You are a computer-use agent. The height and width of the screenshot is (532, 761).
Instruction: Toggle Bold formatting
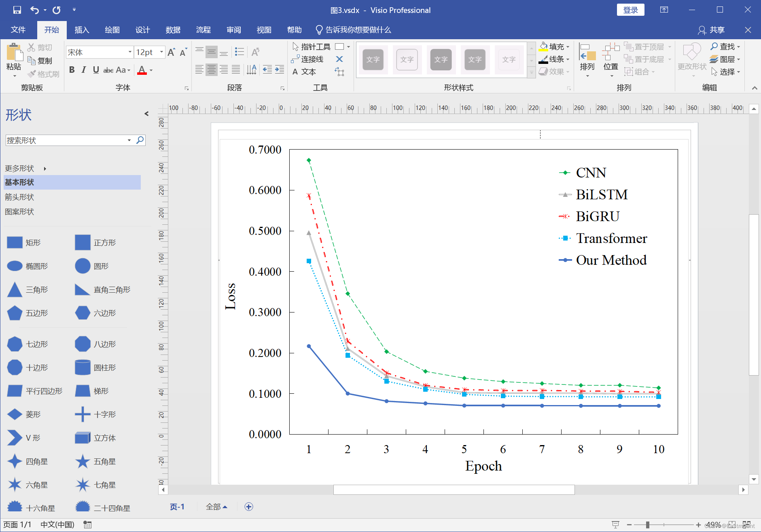click(x=72, y=70)
